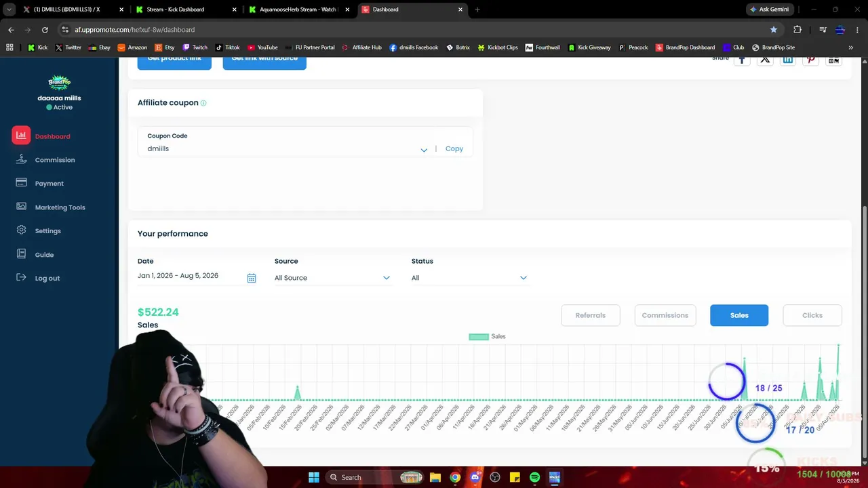Click the Get link with source button
Screen dimensions: 868x488
point(264,62)
